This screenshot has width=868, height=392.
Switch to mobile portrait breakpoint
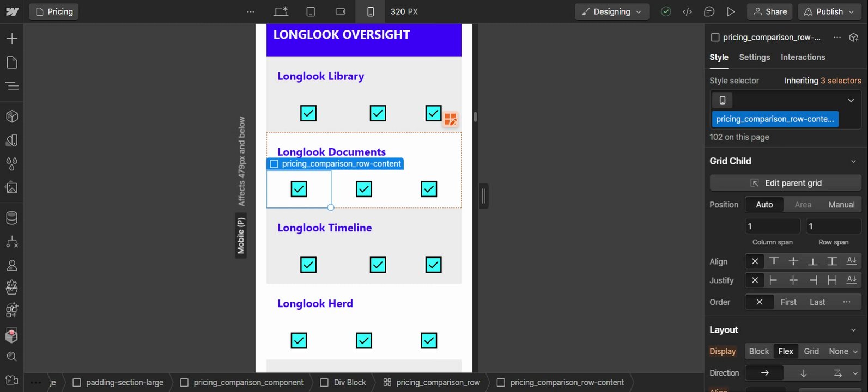pos(371,11)
